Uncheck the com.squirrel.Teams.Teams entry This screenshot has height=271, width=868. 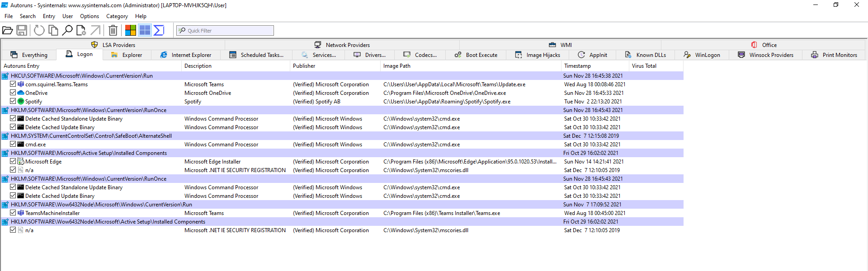[x=13, y=84]
